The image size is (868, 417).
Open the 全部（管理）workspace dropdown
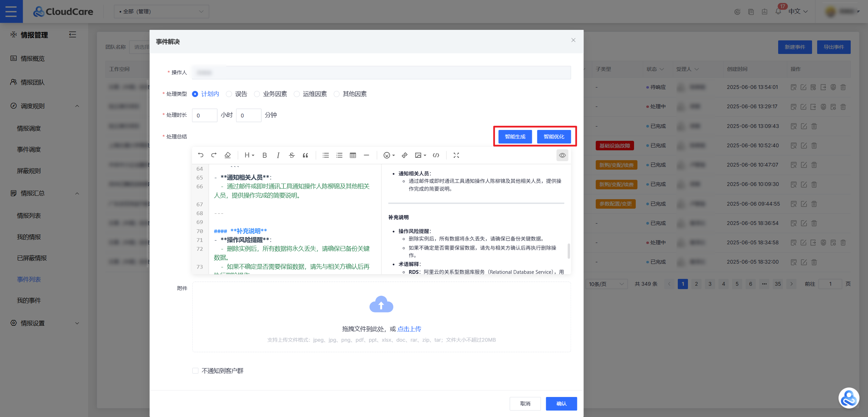click(161, 11)
